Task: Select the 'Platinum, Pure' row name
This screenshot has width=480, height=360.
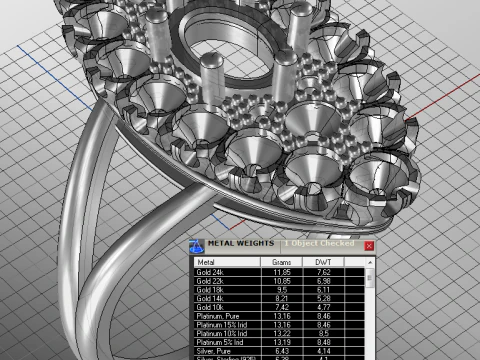Action: (218, 316)
